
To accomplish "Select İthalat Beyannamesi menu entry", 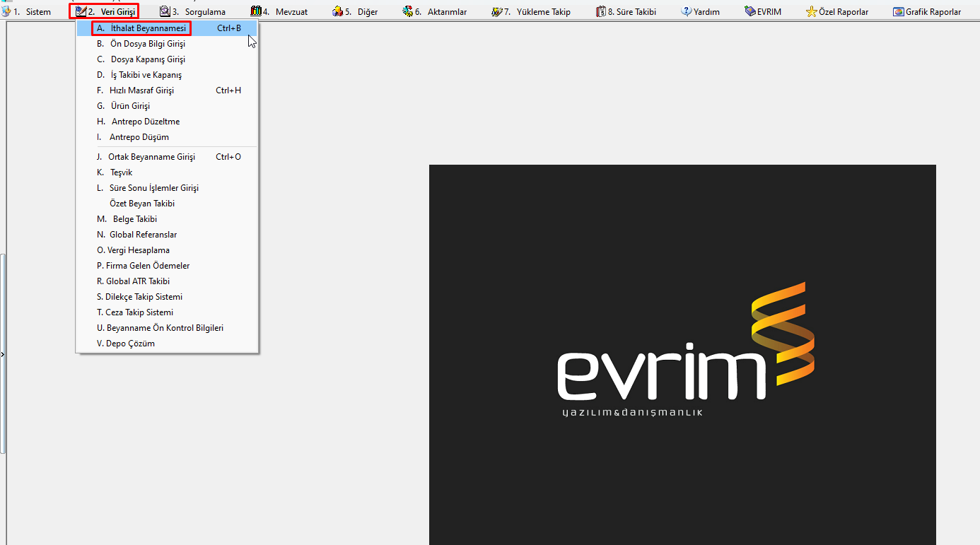I will pyautogui.click(x=168, y=28).
